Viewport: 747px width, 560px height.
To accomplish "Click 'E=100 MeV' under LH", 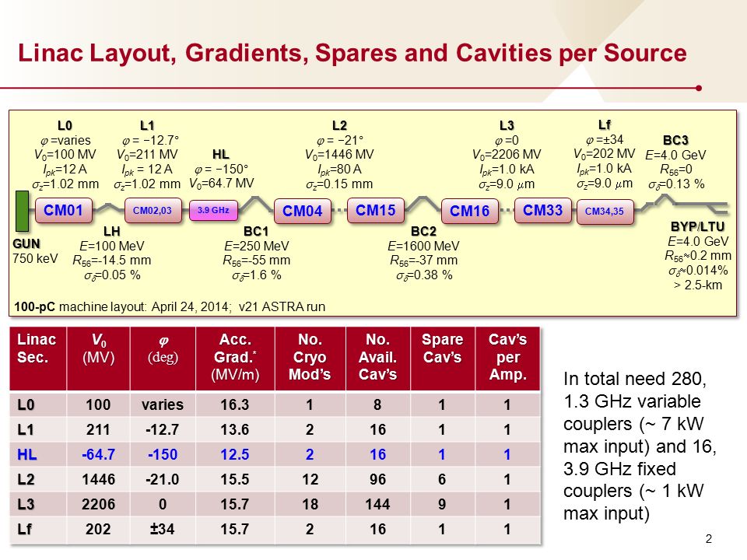I will [111, 247].
